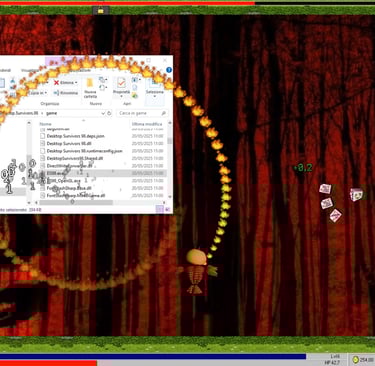This screenshot has width=375, height=366.
Task: Click the horizontal scrollbar right arrow
Action: pyautogui.click(x=164, y=202)
